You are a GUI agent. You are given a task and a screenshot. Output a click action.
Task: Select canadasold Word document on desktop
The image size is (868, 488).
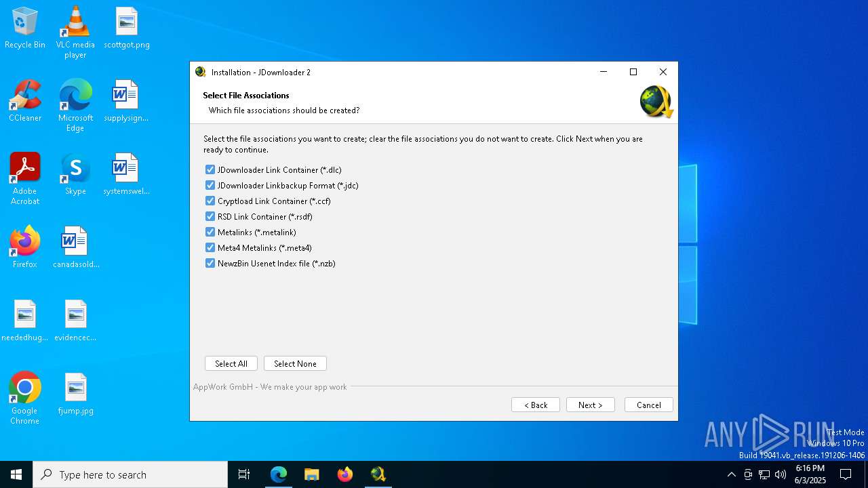[75, 248]
